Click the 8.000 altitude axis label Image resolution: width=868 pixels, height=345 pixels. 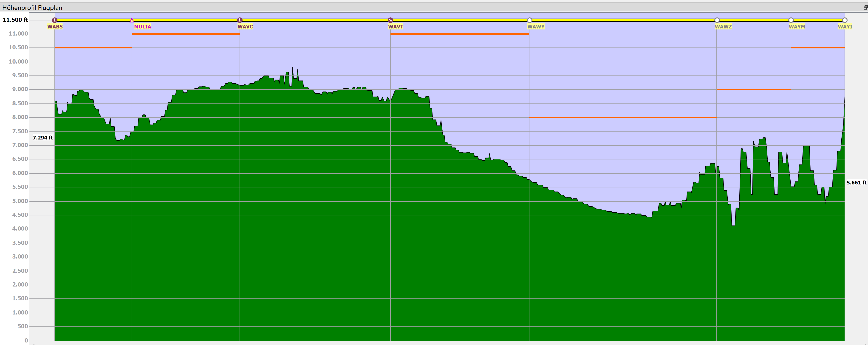click(20, 117)
